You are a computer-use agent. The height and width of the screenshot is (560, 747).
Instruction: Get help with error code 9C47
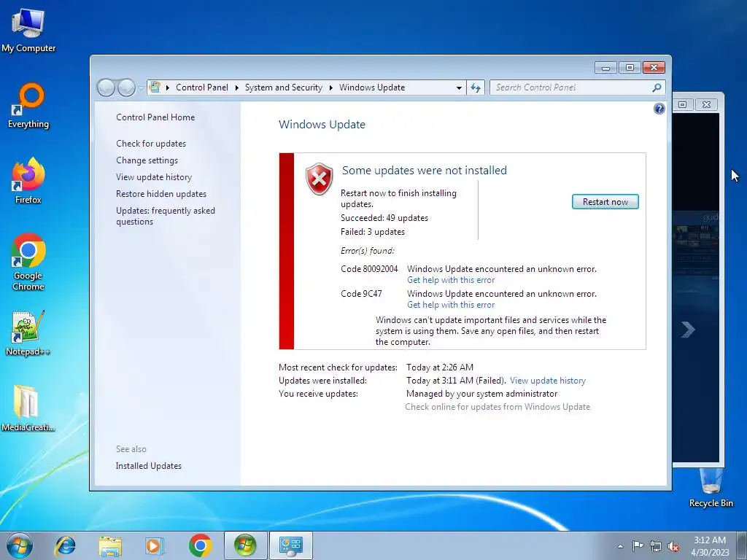[451, 305]
